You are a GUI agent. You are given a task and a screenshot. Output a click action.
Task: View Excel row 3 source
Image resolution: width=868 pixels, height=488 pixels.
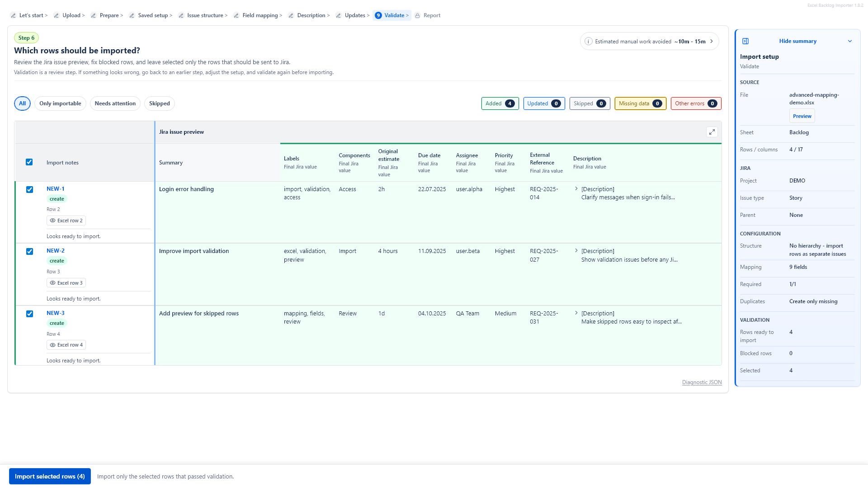click(x=66, y=283)
